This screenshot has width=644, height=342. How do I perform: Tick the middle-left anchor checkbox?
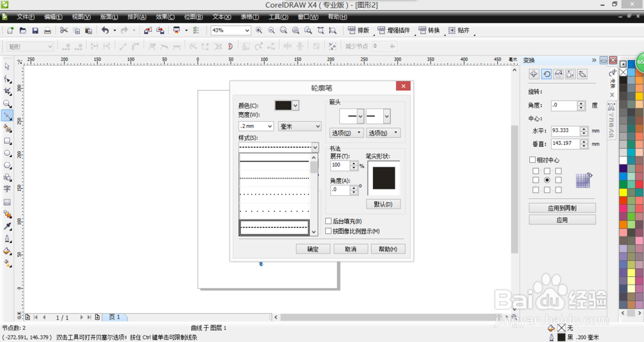pyautogui.click(x=536, y=180)
